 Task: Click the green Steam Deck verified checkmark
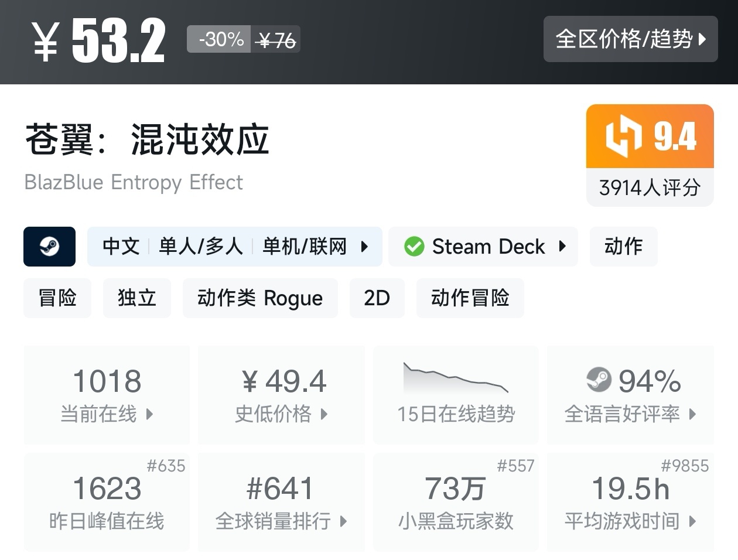coord(414,247)
